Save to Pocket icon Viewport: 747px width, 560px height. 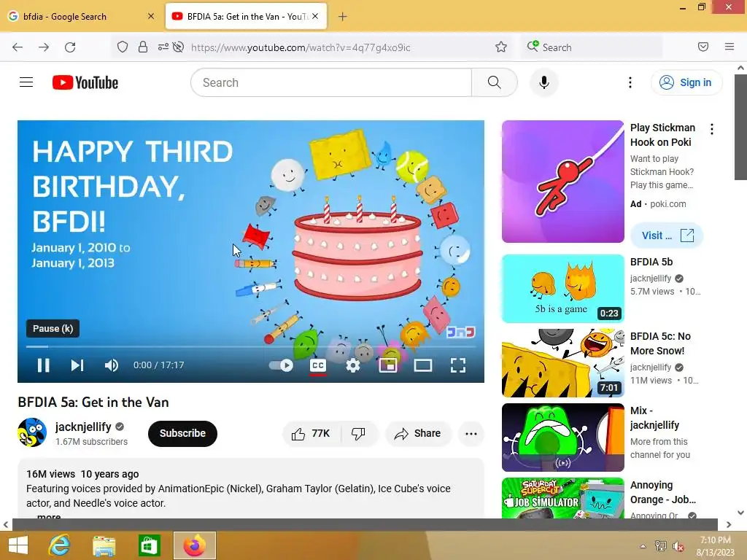click(x=703, y=47)
